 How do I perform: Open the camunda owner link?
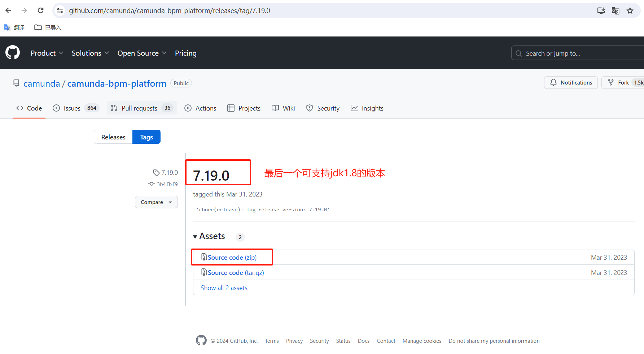[x=42, y=83]
